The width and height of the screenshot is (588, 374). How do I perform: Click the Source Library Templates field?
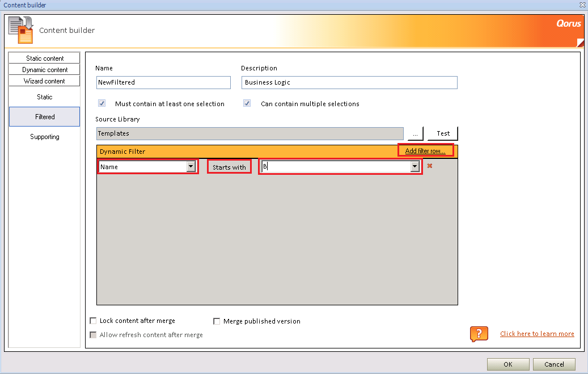click(x=249, y=134)
